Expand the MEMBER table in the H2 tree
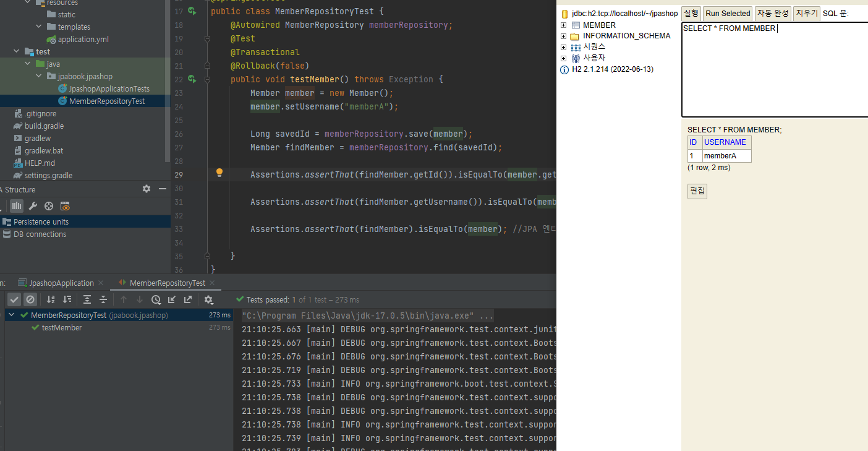Screen dimensions: 868x451 point(563,25)
